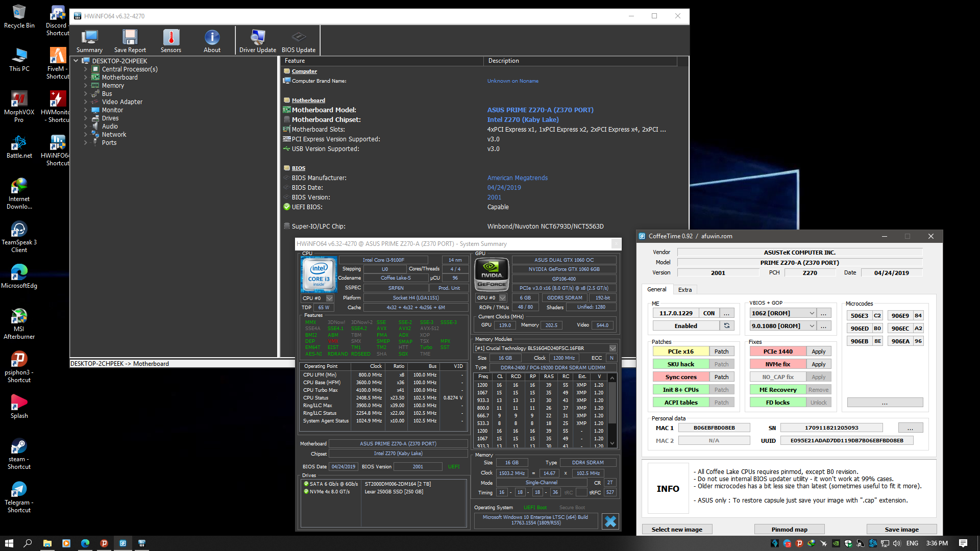Click the 906EA microcode entry
The width and height of the screenshot is (980, 551).
click(900, 341)
